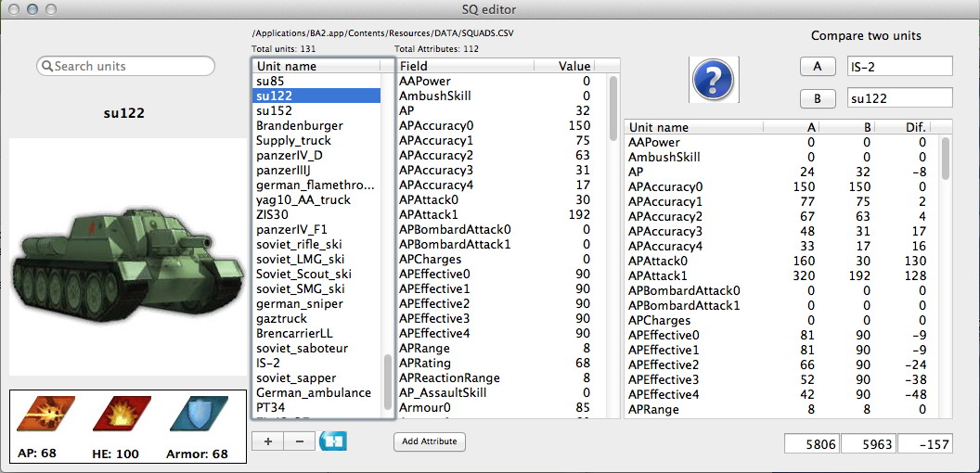Click column header A in comparison table
Screen dimensions: 980x473
792,127
